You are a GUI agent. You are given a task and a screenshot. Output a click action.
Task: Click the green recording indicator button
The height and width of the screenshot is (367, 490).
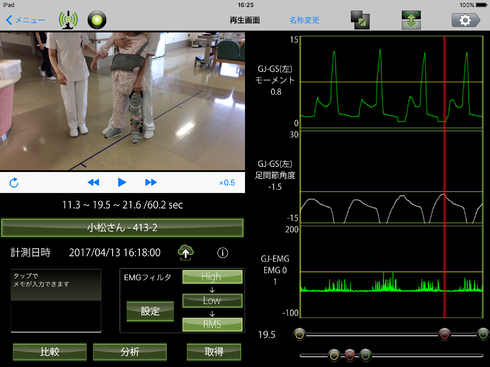pyautogui.click(x=97, y=20)
